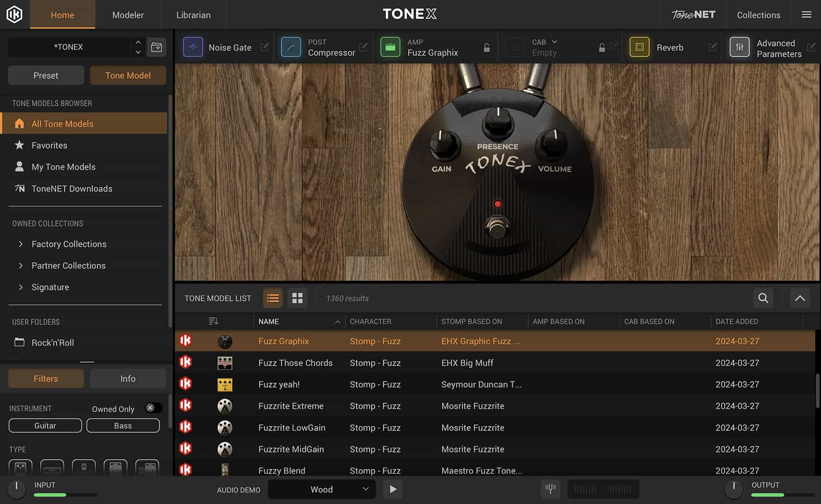Click the POST Compressor curve icon

tap(291, 47)
